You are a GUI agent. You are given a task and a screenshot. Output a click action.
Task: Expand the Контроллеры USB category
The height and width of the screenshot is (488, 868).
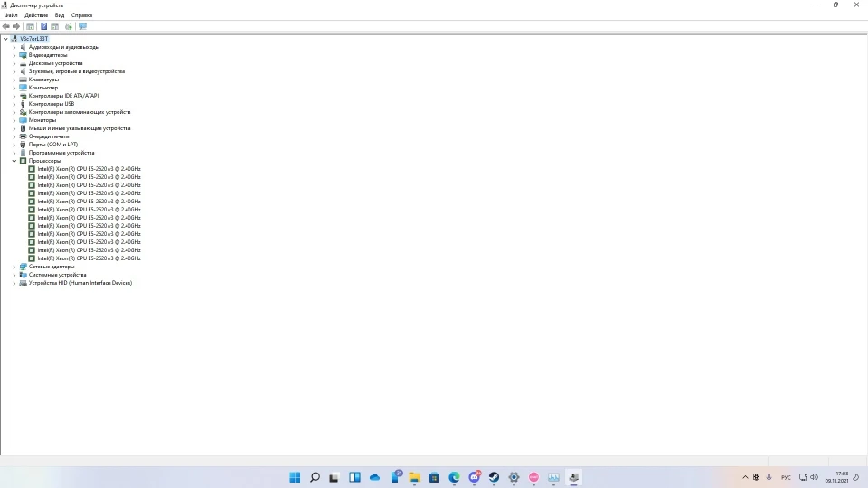14,104
